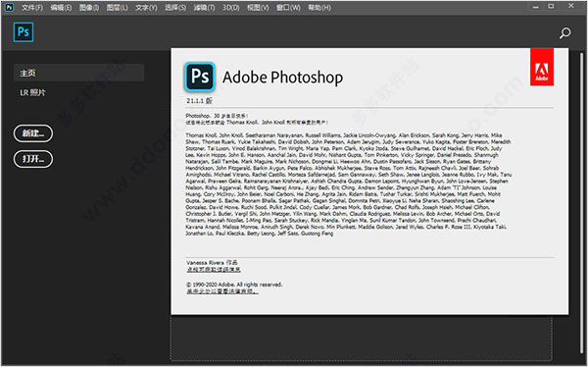The image size is (588, 367).
Task: Click the Adobe Photoshop title text
Action: coord(283,78)
